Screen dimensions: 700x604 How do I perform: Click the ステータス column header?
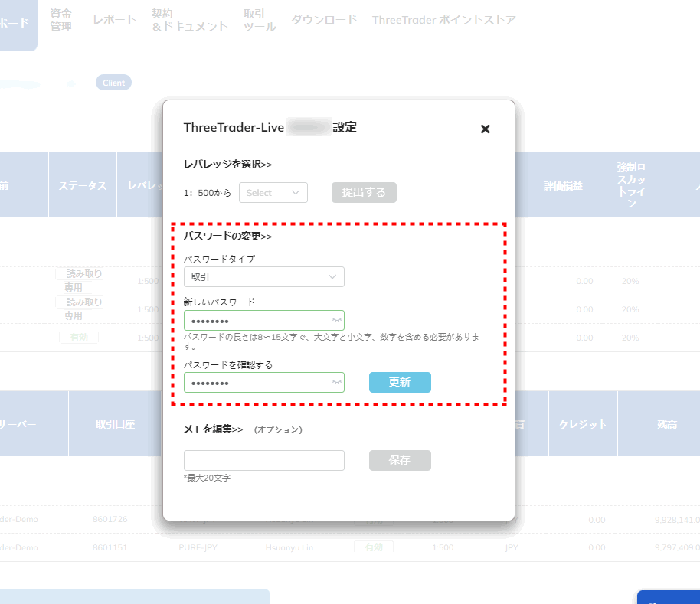pos(83,185)
